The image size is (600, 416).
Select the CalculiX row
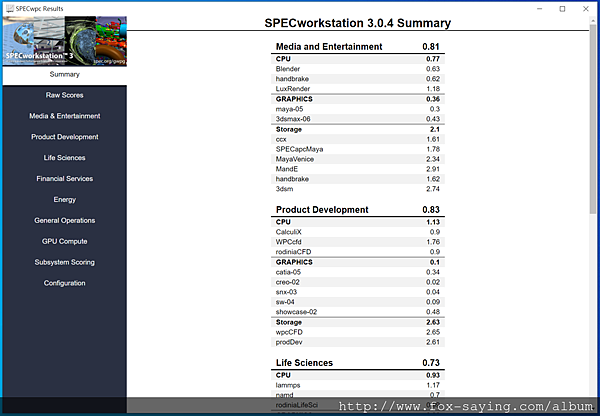(358, 232)
